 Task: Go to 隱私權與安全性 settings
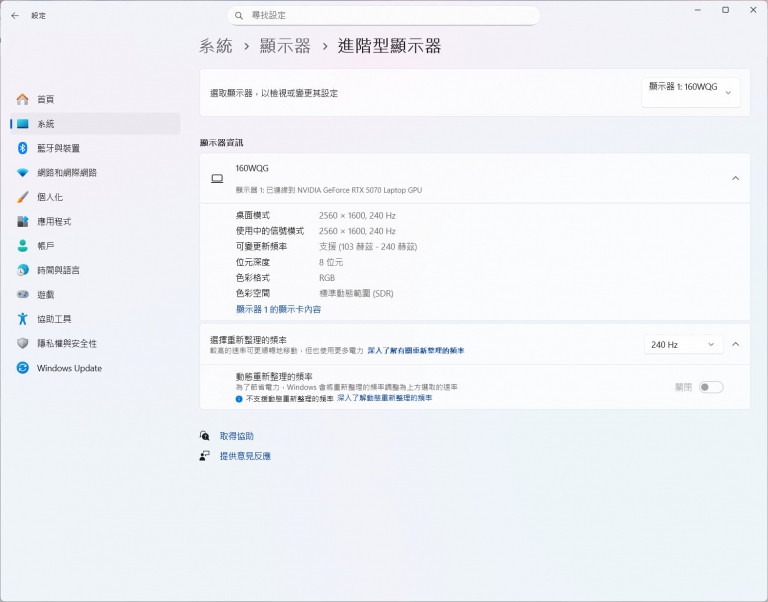point(66,343)
